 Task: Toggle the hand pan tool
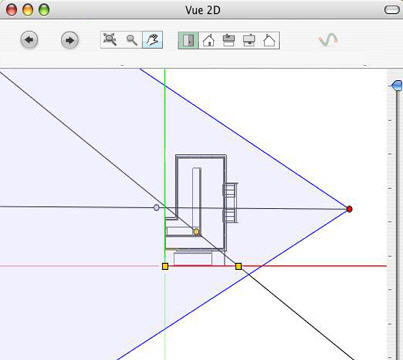tap(152, 40)
